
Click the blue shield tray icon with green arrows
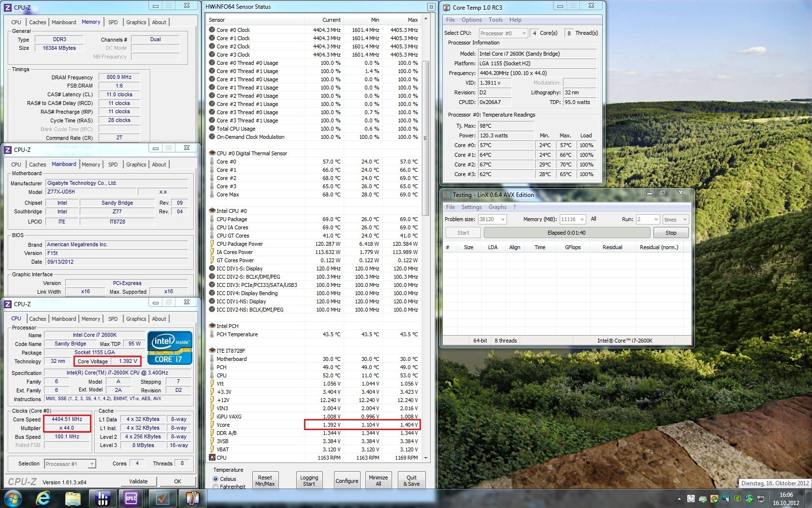click(x=749, y=499)
